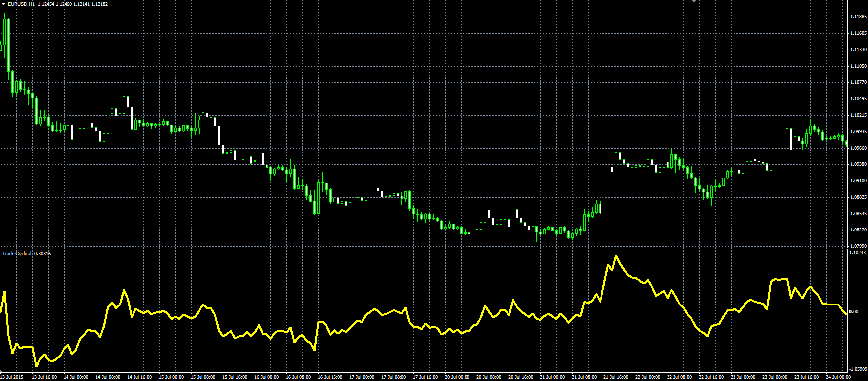
Task: Click the 23 Jul 00:00 time label
Action: tap(743, 377)
